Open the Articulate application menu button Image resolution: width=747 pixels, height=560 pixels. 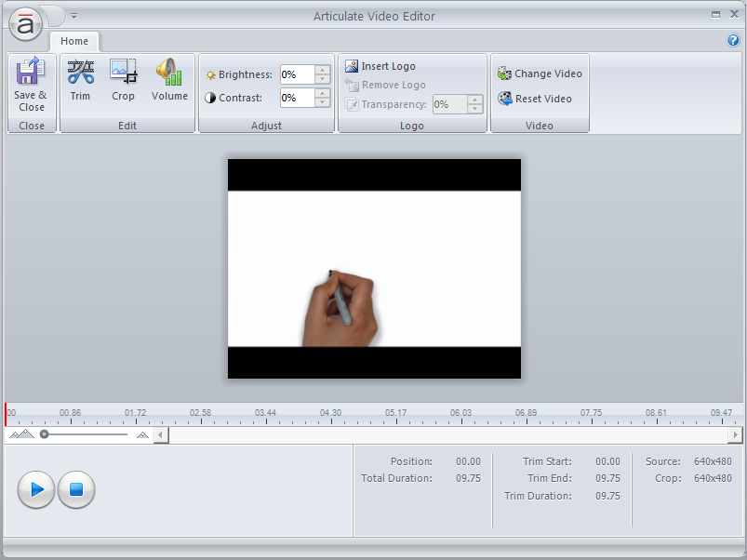(x=25, y=24)
